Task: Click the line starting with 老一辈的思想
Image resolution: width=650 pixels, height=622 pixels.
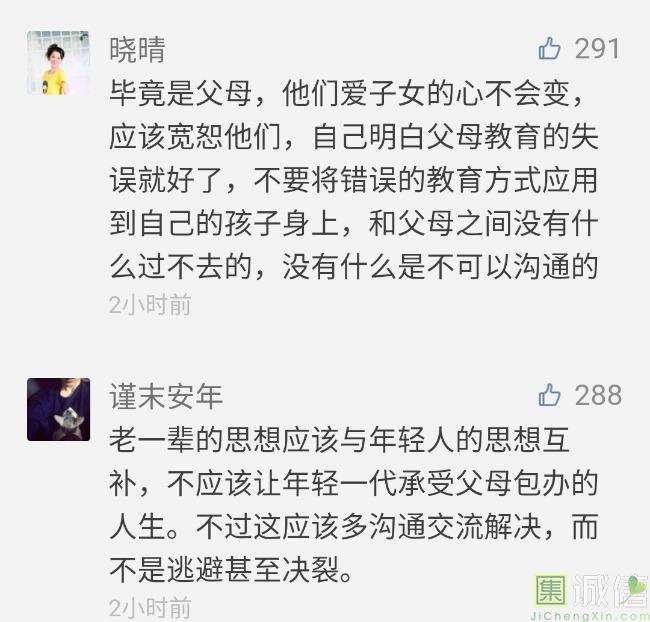Action: 340,440
